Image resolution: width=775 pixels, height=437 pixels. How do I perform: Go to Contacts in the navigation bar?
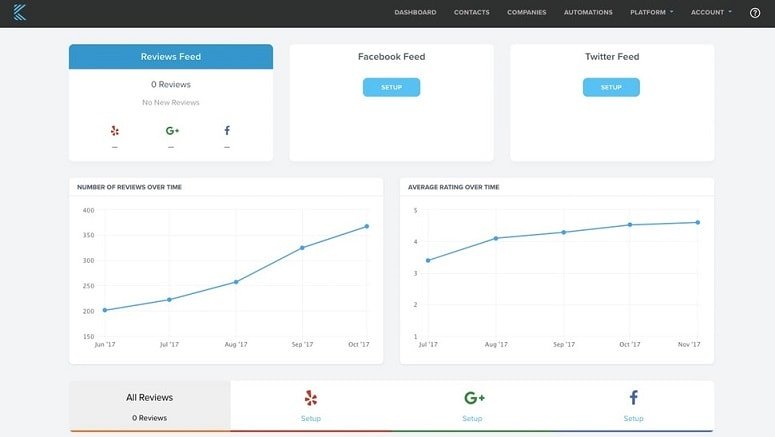(x=472, y=12)
